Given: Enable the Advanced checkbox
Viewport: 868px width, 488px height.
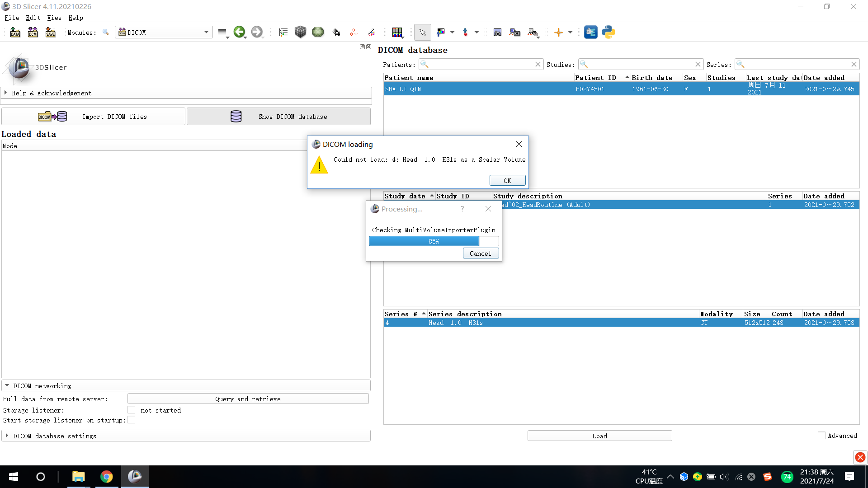Looking at the screenshot, I should coord(821,436).
